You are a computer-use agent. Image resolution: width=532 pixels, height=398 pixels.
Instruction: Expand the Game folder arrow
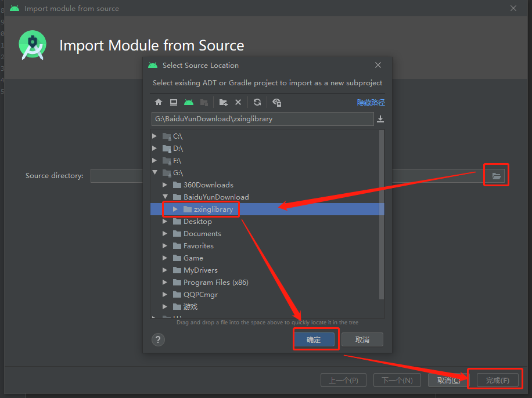(165, 258)
